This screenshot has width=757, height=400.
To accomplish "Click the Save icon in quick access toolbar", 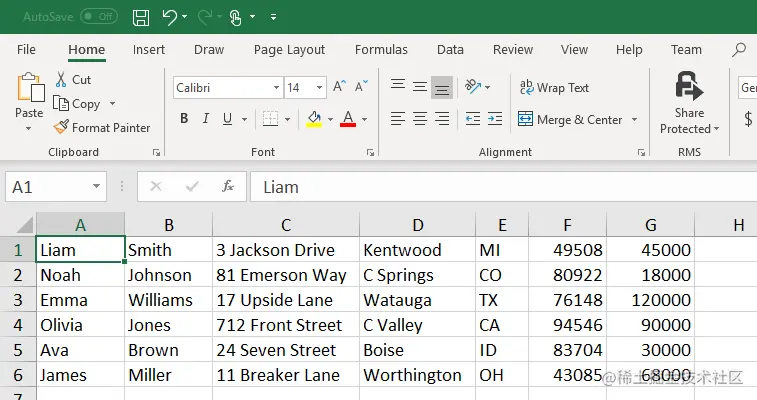I will point(141,17).
